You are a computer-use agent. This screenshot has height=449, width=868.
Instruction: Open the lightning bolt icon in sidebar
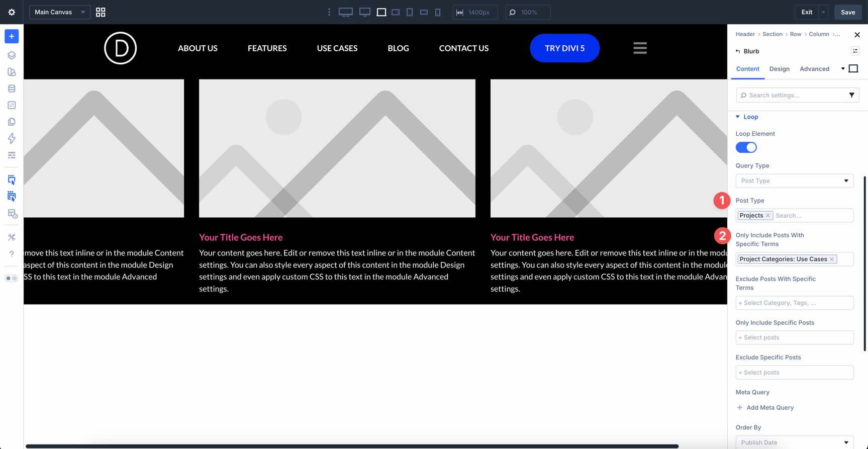coord(12,138)
